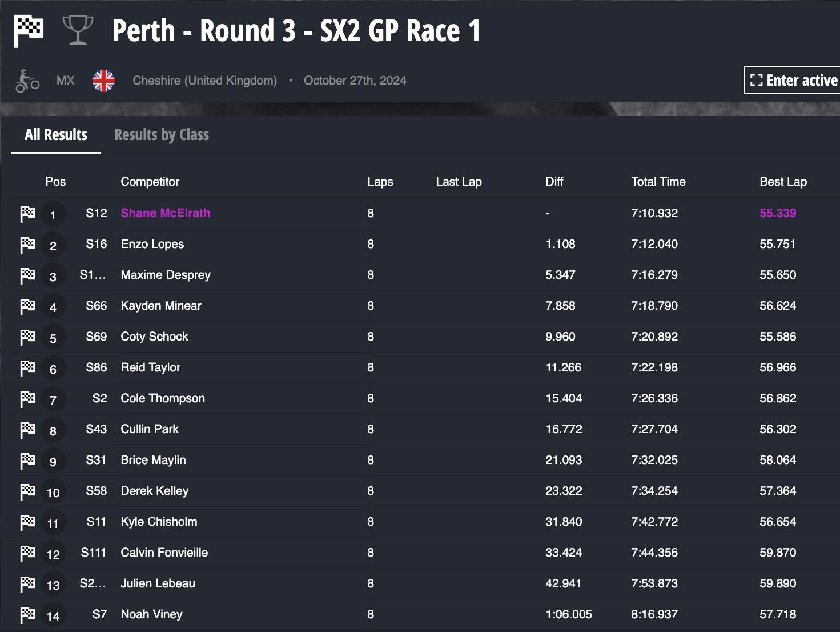
Task: Click the Enter active fullscreen button
Action: tap(793, 80)
